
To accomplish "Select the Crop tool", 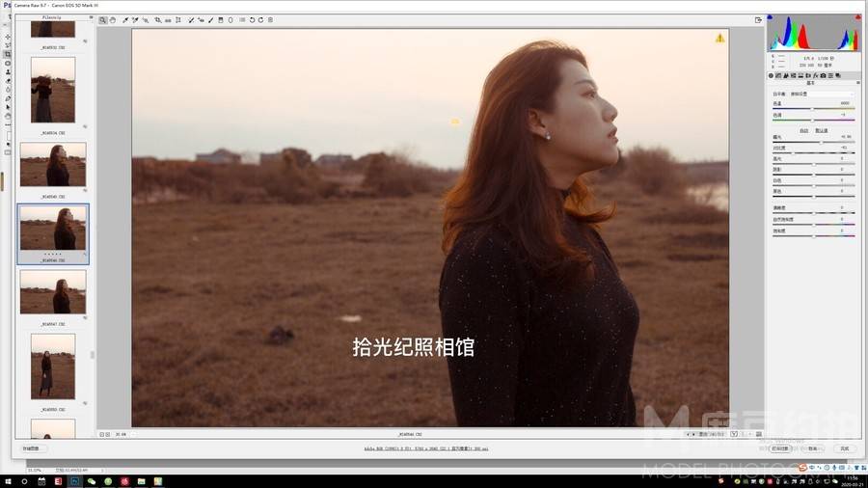I will 158,20.
